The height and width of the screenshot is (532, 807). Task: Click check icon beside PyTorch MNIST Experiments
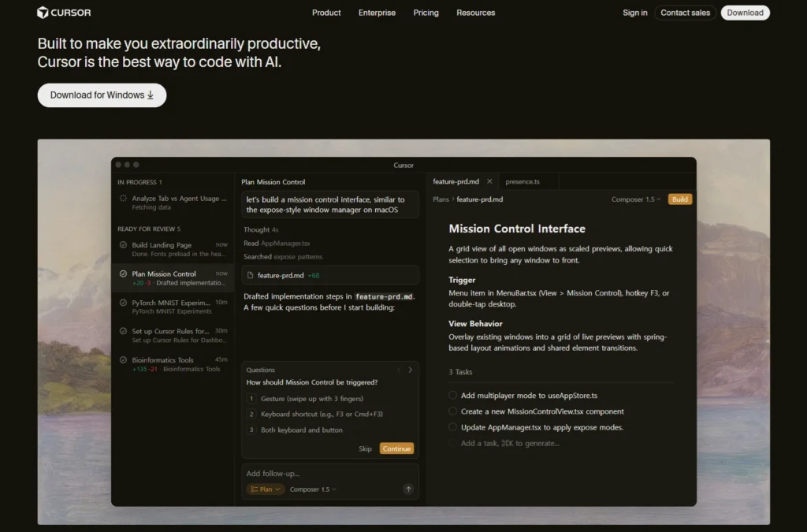(123, 303)
